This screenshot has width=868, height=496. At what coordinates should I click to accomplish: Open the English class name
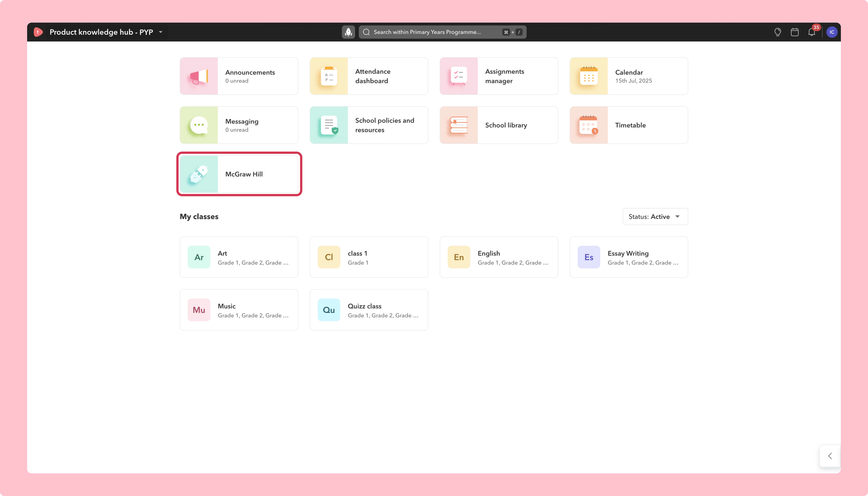tap(489, 254)
